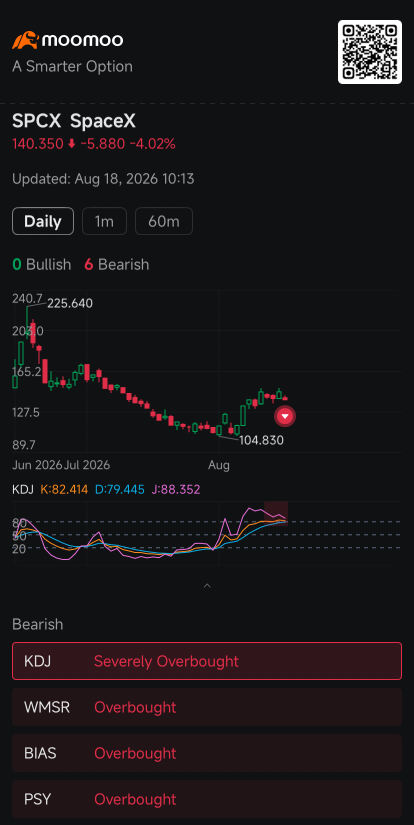The image size is (414, 825).
Task: Click the price 140.350 text
Action: click(38, 144)
